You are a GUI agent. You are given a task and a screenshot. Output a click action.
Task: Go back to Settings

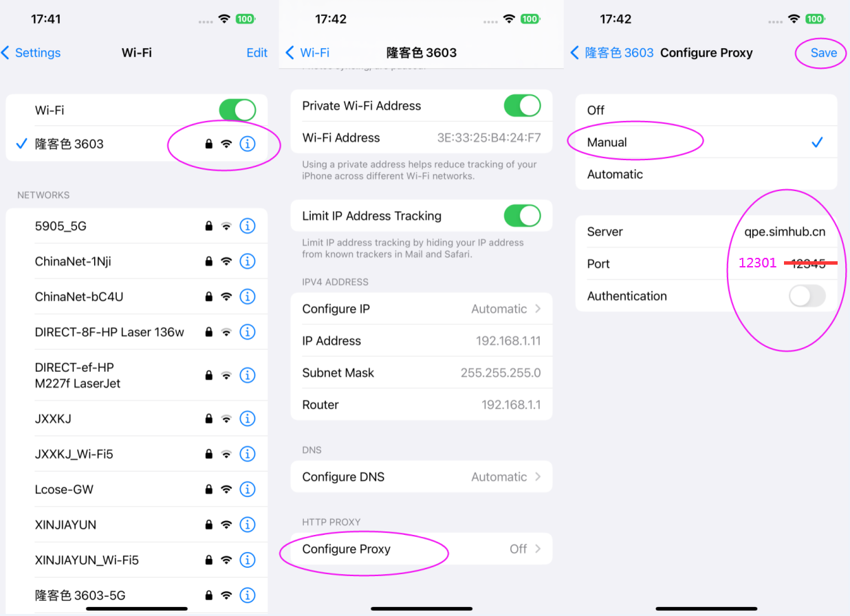(31, 53)
